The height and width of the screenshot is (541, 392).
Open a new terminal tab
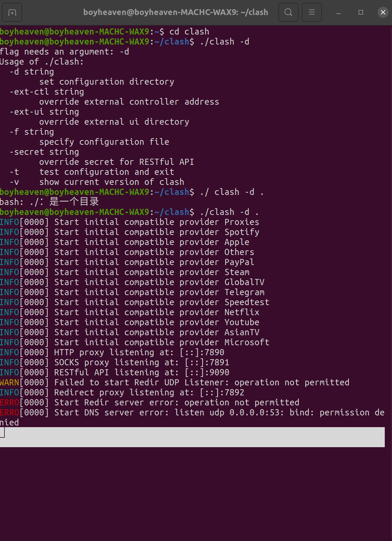tap(12, 12)
